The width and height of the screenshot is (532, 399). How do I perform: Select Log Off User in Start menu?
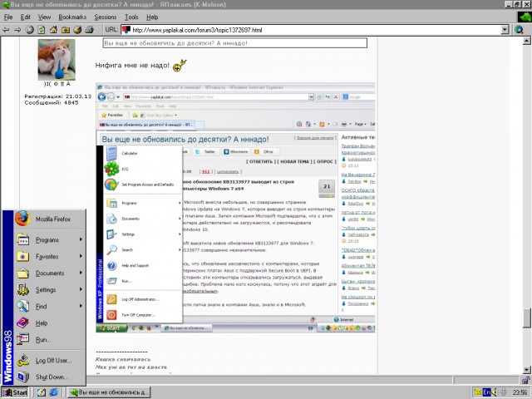tap(53, 361)
